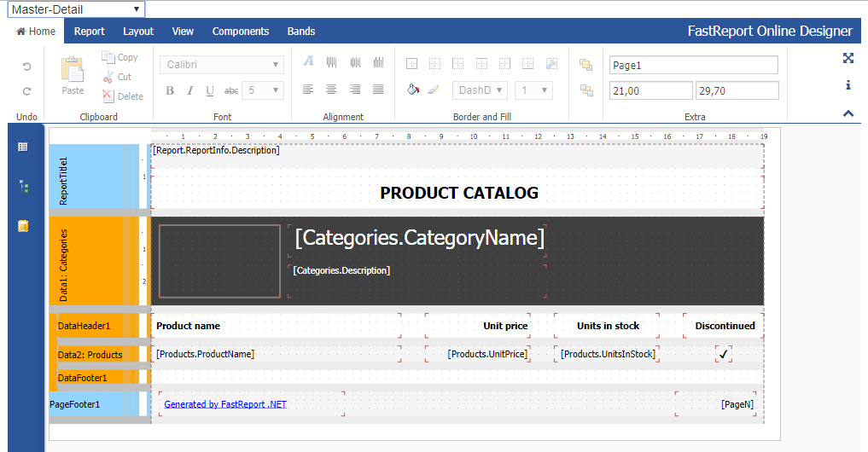The height and width of the screenshot is (452, 868).
Task: Toggle underline formatting
Action: pos(210,90)
